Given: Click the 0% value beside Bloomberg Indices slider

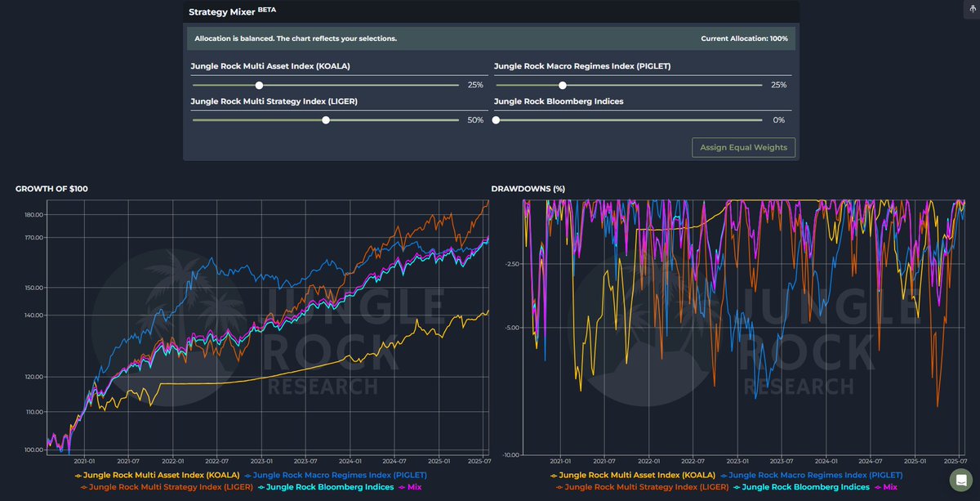Looking at the screenshot, I should click(779, 120).
